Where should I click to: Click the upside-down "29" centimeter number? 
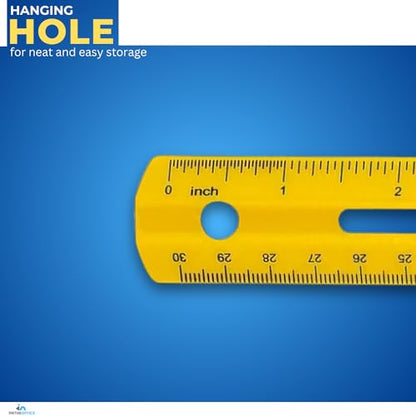tap(224, 258)
